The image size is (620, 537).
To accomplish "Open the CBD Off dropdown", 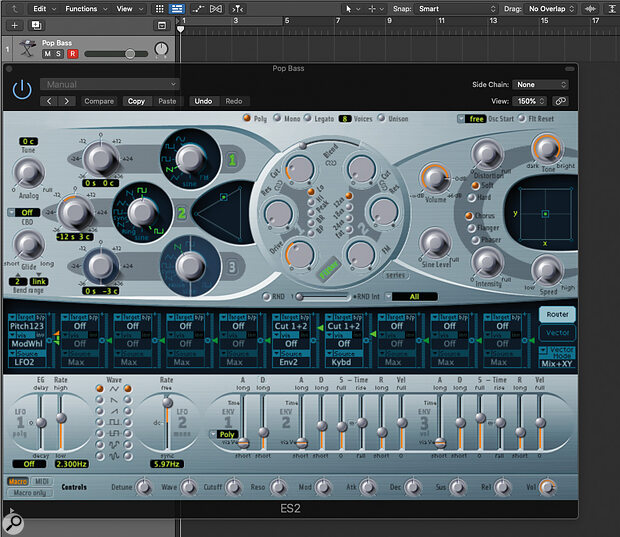I will coord(24,212).
